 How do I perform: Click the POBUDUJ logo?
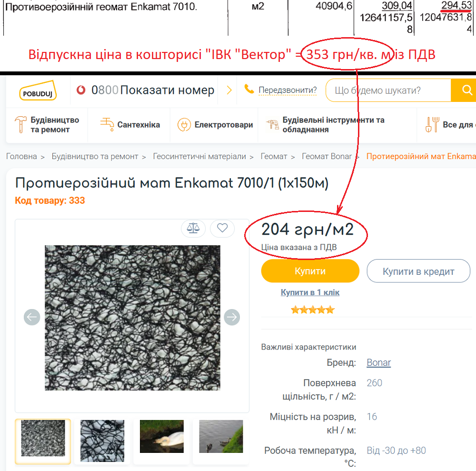tap(38, 90)
